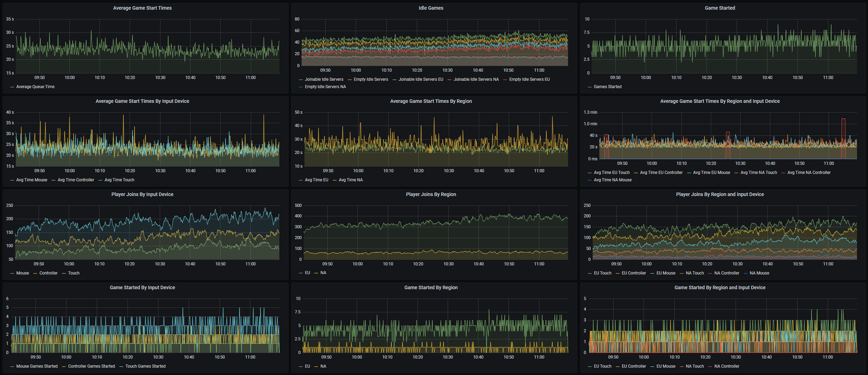Click the Avg Time EU legend color swatch

[301, 180]
